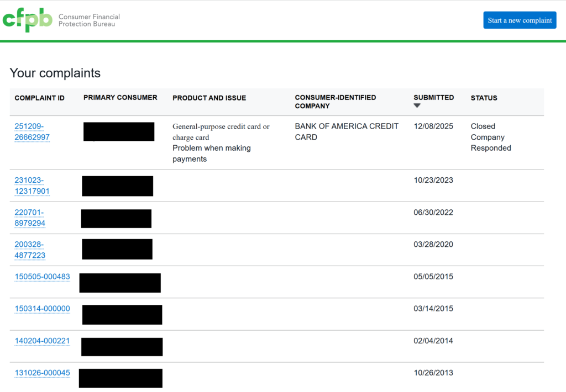Image resolution: width=566 pixels, height=392 pixels.
Task: Sort using the Submitted column header
Action: 433,98
